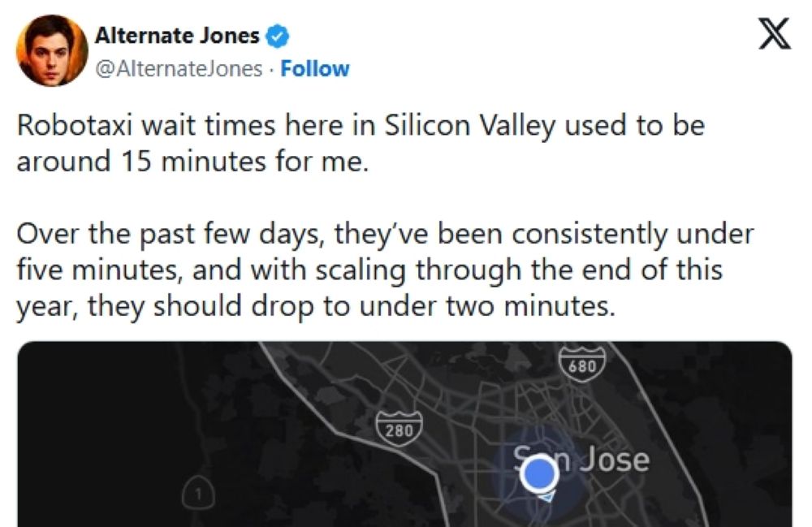Open the @AlternateJones handle link

point(179,69)
